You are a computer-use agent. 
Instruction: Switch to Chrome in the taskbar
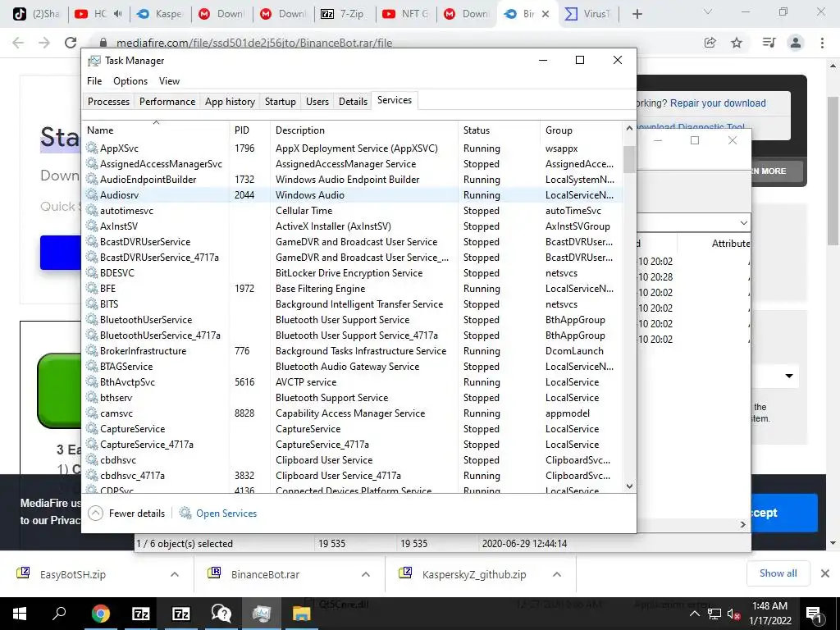click(100, 614)
